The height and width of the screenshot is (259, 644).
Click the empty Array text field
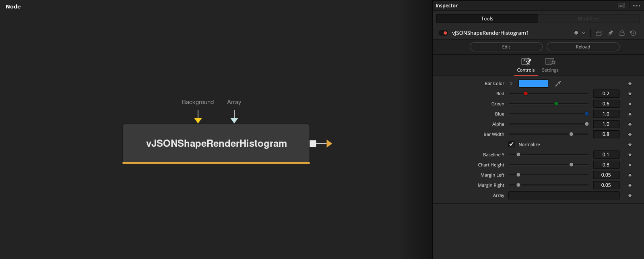pyautogui.click(x=564, y=195)
